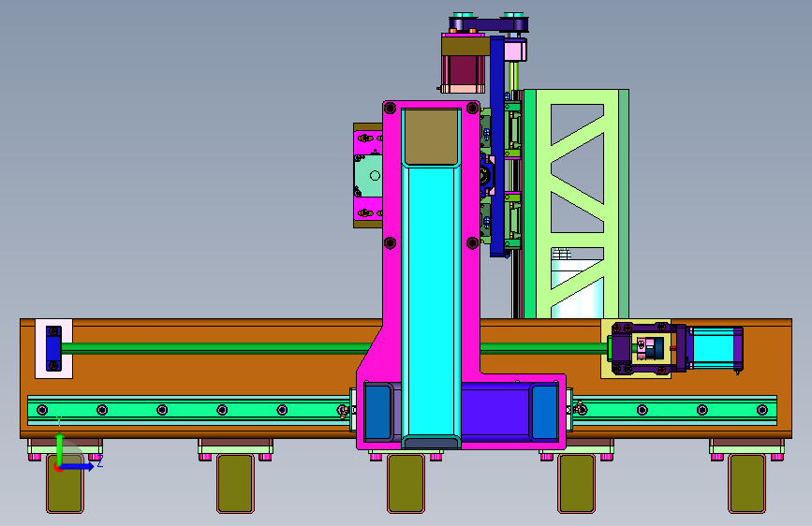Select the blue bearing block at lead screw's left end

click(53, 348)
